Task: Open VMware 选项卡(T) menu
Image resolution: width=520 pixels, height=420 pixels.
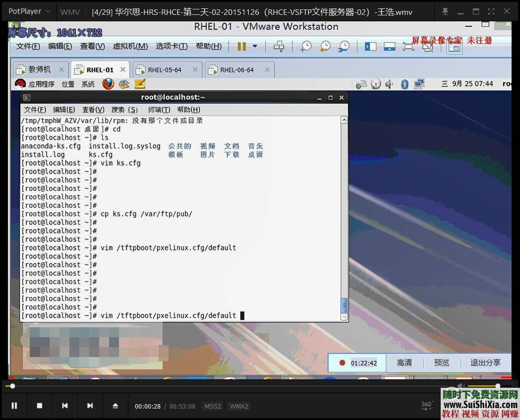Action: [x=172, y=46]
